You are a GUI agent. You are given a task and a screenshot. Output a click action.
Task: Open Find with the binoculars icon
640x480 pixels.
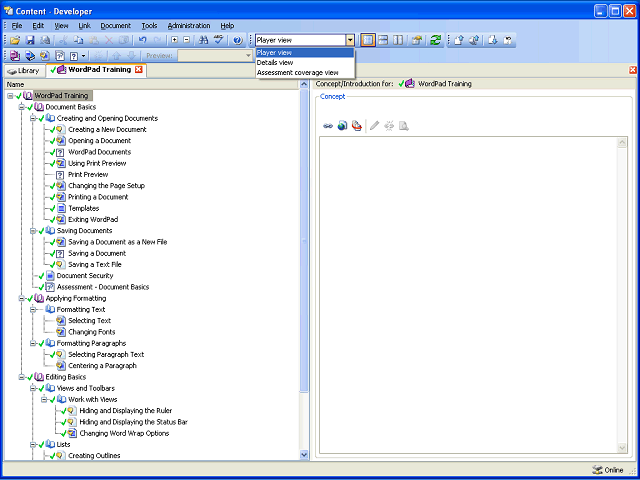point(203,40)
